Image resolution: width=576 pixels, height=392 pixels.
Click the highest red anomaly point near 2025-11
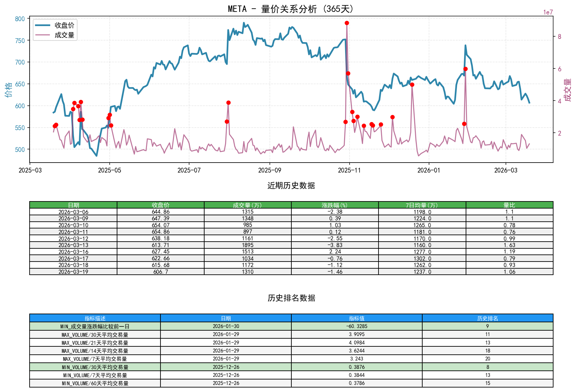pos(346,23)
